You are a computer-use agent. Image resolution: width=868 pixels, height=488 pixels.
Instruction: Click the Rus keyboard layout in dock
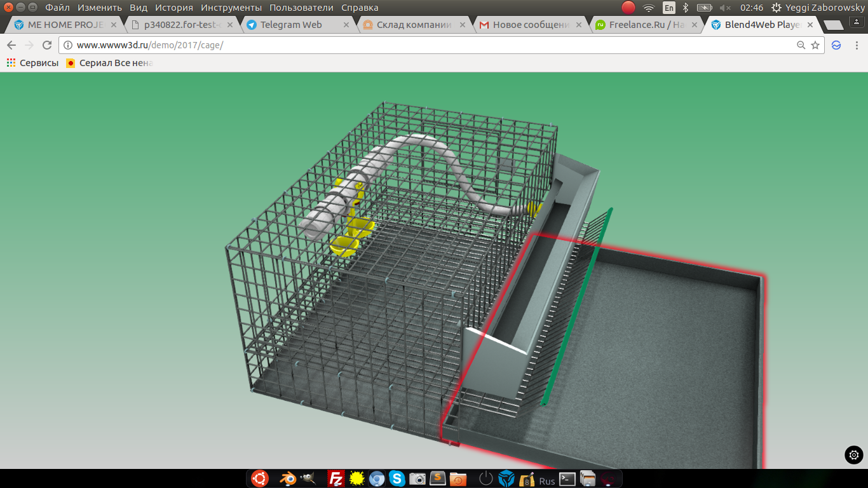[x=547, y=481]
